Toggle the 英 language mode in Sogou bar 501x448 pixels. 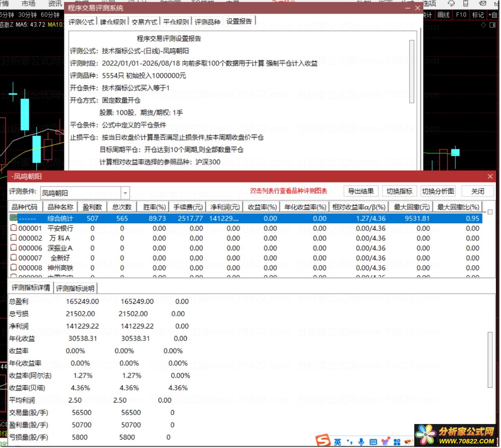coord(337,442)
